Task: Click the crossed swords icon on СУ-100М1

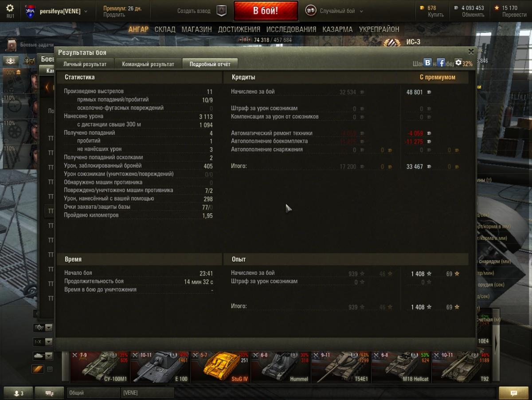Action: [75, 355]
